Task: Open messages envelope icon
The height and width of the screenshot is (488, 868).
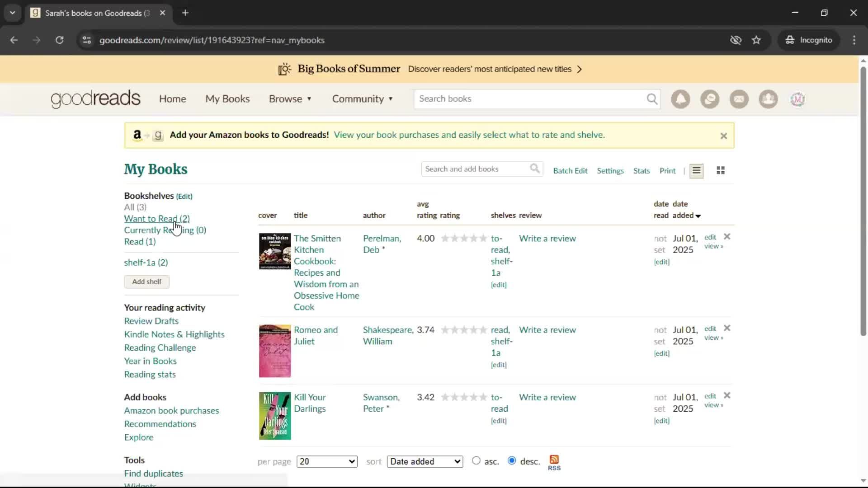Action: click(739, 99)
